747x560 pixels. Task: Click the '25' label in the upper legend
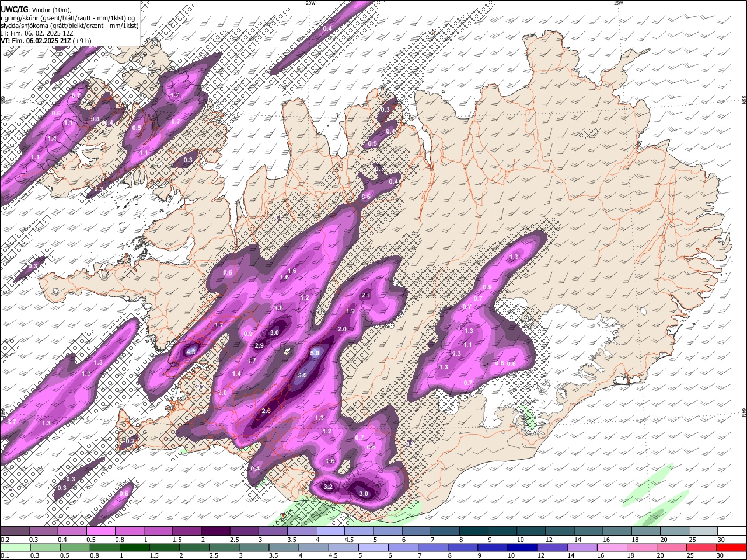point(692,540)
